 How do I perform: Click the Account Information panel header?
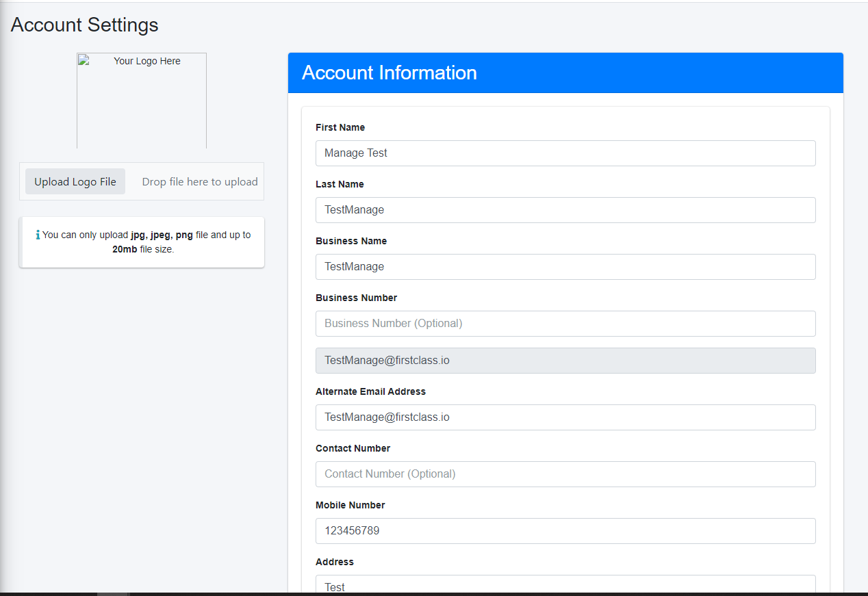click(565, 73)
